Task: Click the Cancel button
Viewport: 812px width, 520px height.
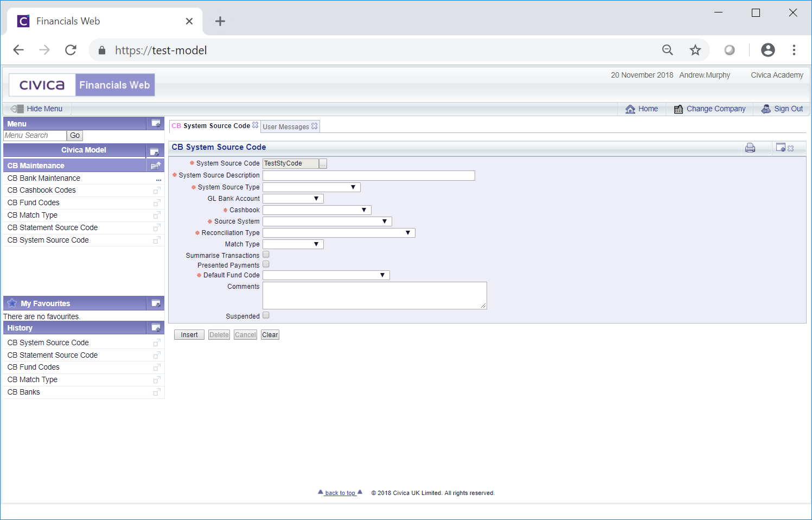Action: coord(245,335)
